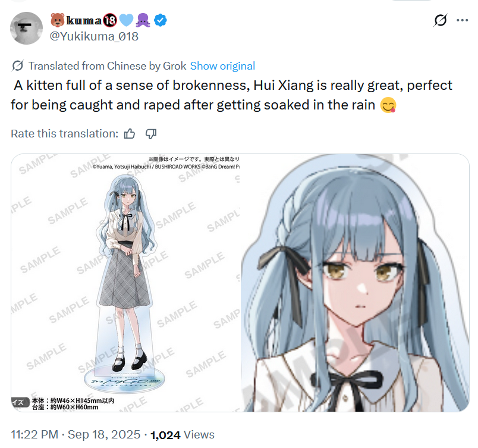This screenshot has width=478, height=448.
Task: Click the purple octopus emoji in the name
Action: tap(143, 20)
